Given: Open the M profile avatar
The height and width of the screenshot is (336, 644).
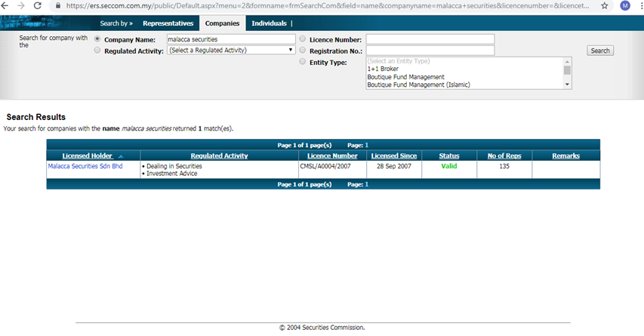Looking at the screenshot, I should tap(625, 6).
